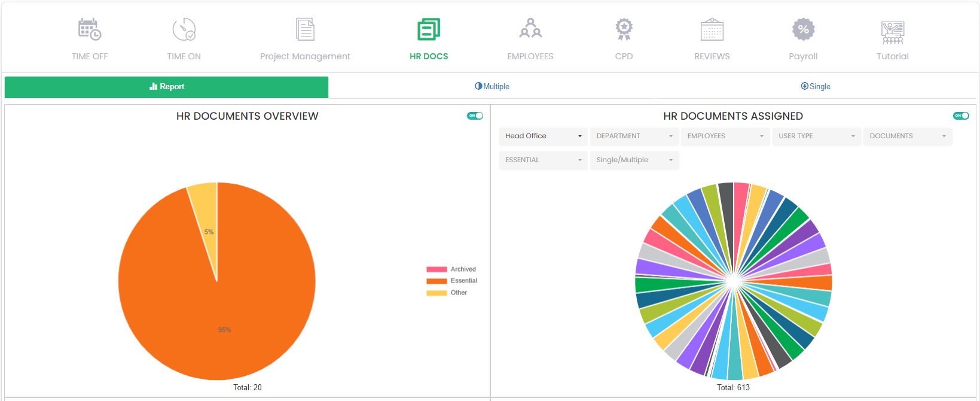The width and height of the screenshot is (980, 401).
Task: Toggle the HR Documents Overview switch
Action: point(475,116)
